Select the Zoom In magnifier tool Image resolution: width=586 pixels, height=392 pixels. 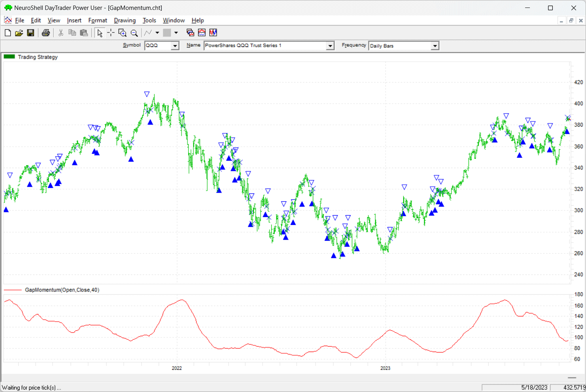click(123, 33)
